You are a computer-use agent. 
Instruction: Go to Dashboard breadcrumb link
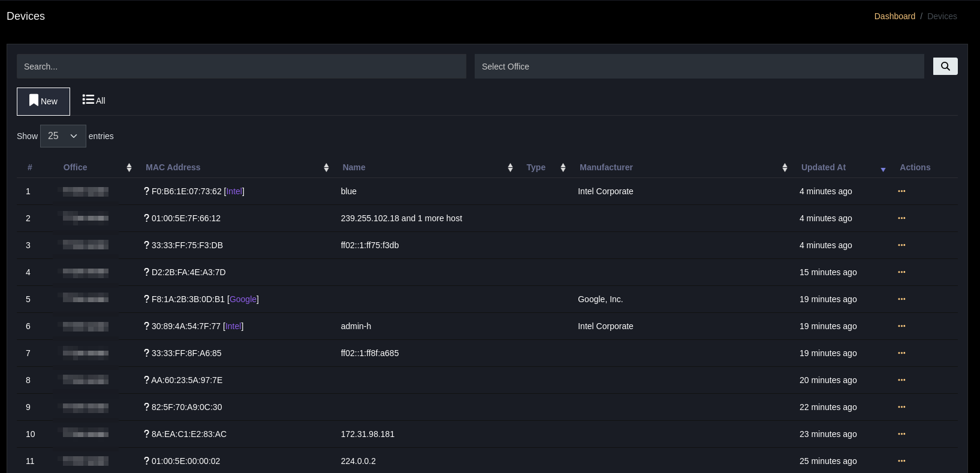[x=894, y=16]
